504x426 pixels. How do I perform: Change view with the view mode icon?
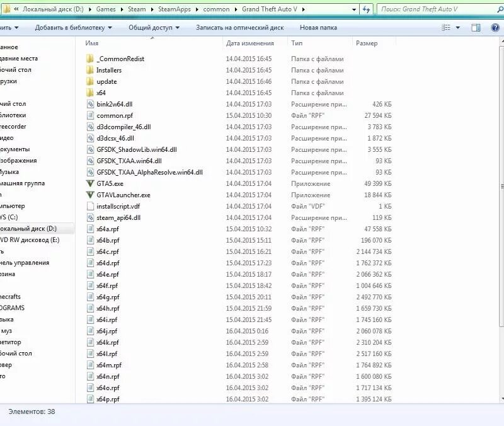pos(446,28)
